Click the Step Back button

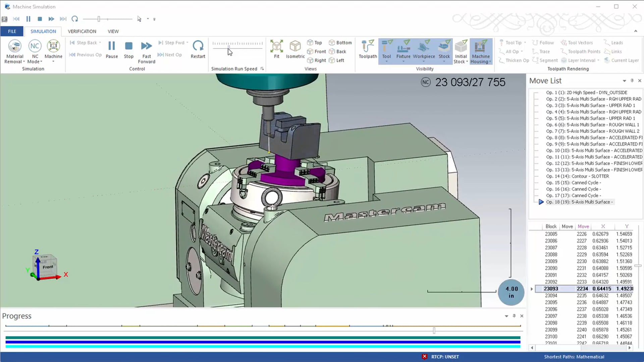pos(84,43)
